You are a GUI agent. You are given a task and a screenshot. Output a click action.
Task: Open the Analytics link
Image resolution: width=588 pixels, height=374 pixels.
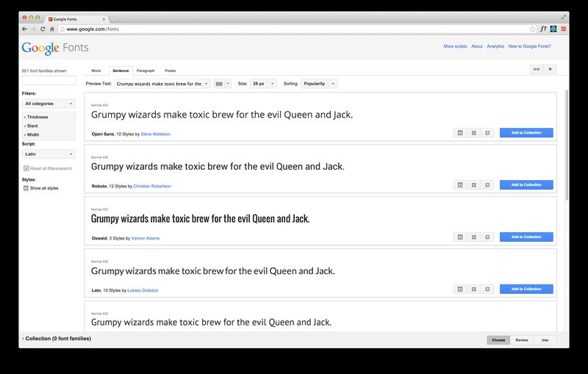click(x=495, y=46)
